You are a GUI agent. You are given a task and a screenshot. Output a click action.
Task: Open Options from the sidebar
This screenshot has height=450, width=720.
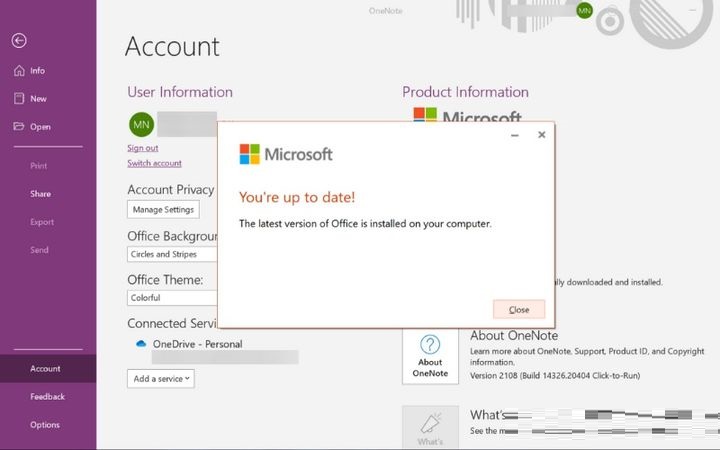click(x=45, y=425)
